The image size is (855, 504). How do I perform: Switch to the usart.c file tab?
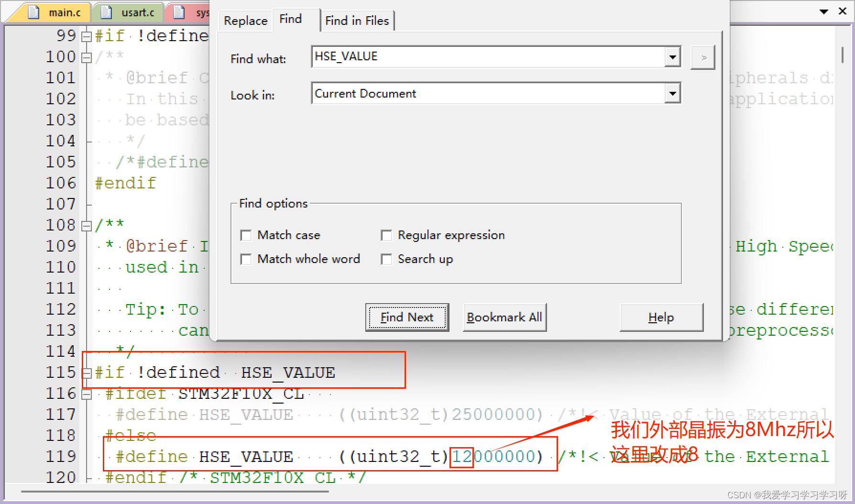127,12
